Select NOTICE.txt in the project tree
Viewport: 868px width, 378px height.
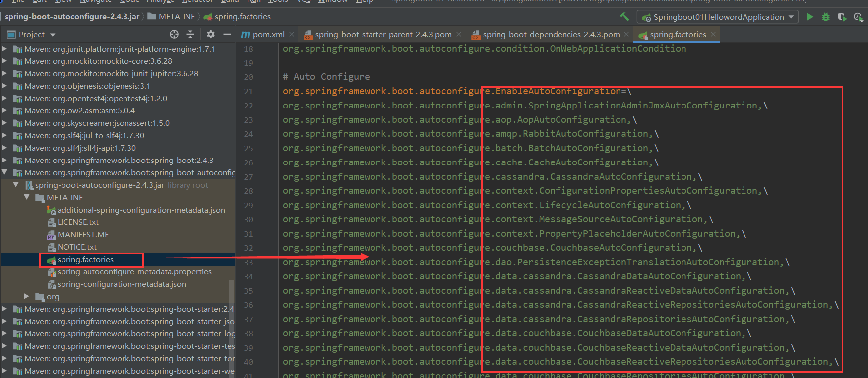point(77,247)
